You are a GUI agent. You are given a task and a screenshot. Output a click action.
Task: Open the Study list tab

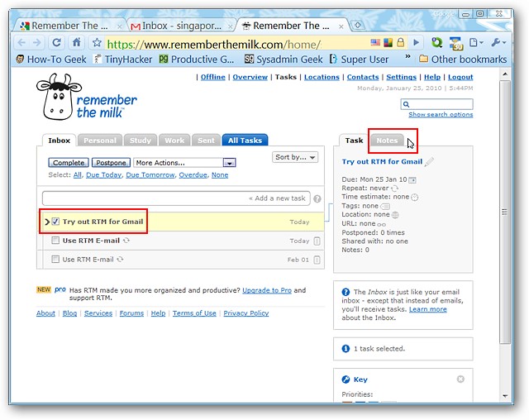[141, 141]
